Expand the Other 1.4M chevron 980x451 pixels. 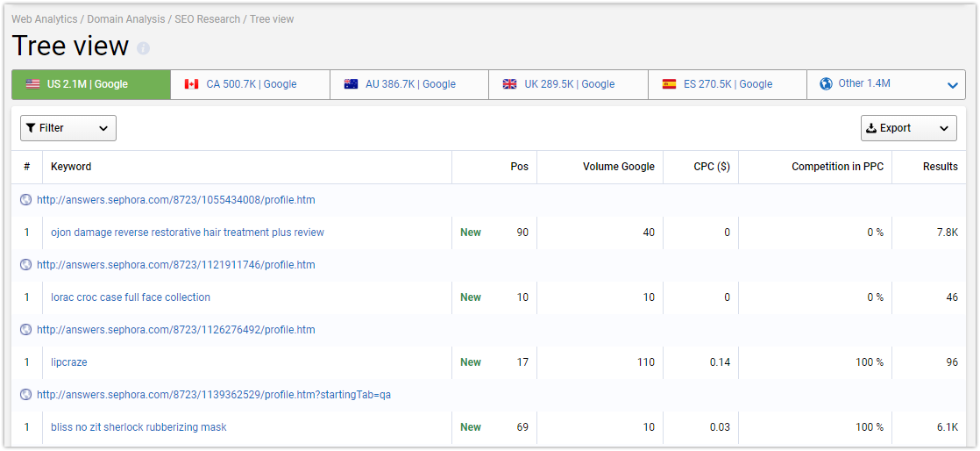(953, 85)
